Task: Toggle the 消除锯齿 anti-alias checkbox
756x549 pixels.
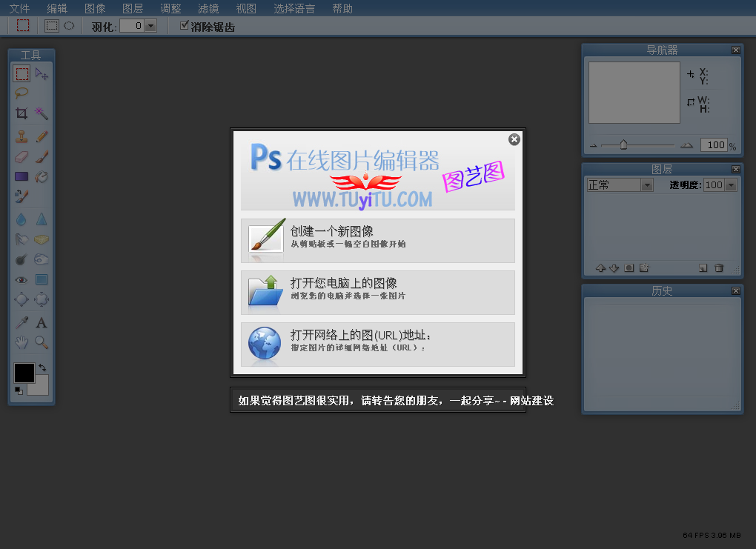Action: click(185, 26)
